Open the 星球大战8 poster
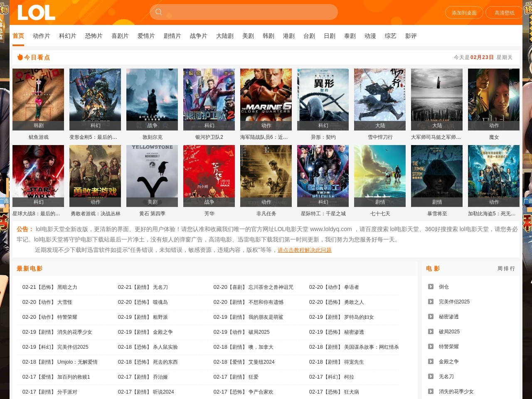 tap(38, 176)
